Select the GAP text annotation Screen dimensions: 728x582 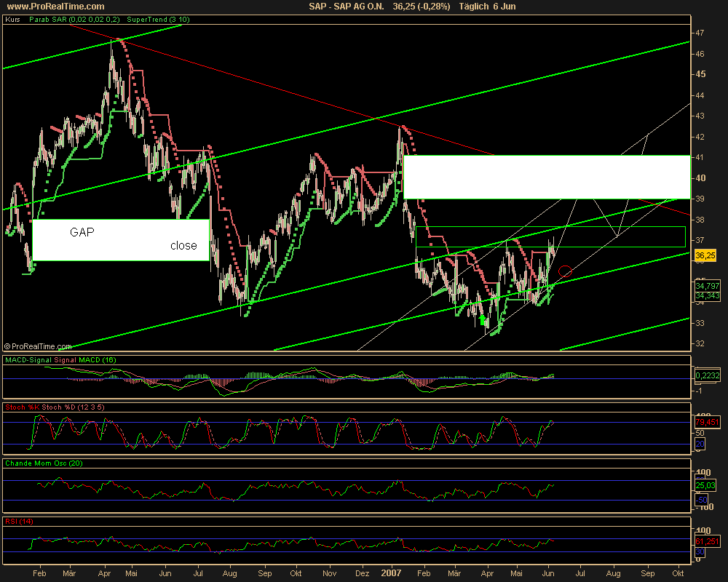(x=82, y=232)
